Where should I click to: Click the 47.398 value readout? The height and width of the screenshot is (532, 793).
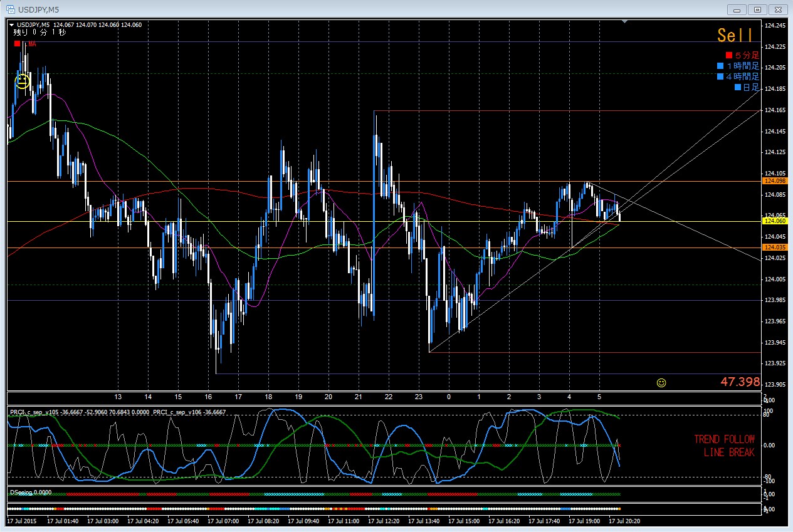coord(741,382)
